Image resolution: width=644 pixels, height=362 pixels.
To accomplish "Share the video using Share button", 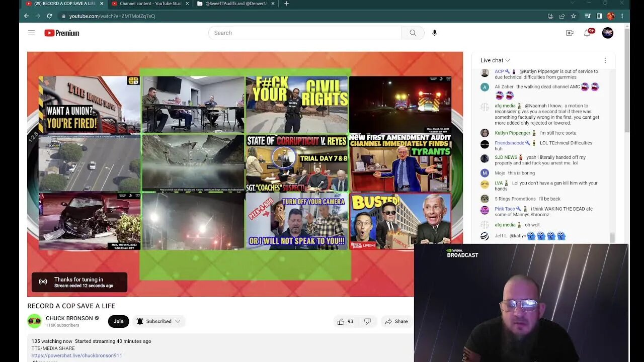I will coord(396,321).
